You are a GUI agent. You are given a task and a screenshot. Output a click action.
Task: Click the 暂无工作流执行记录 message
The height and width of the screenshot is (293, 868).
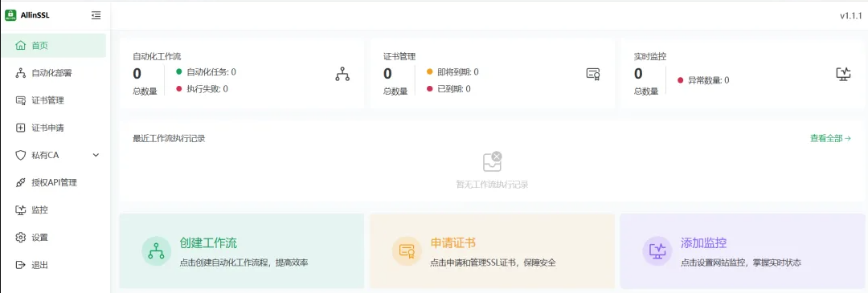(x=492, y=185)
